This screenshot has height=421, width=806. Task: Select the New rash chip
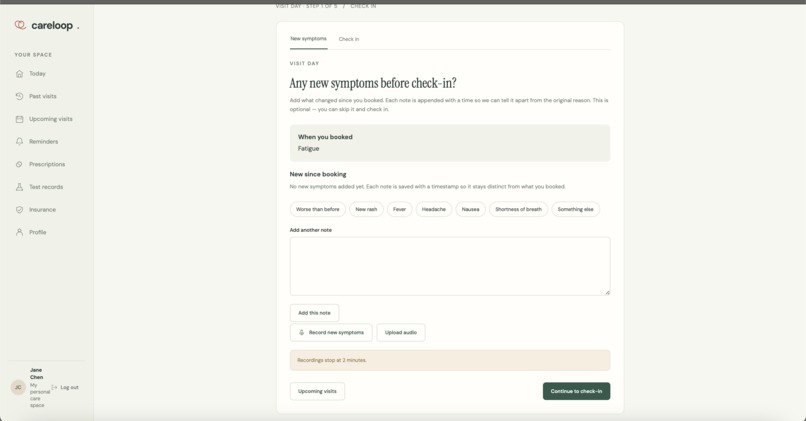point(366,209)
